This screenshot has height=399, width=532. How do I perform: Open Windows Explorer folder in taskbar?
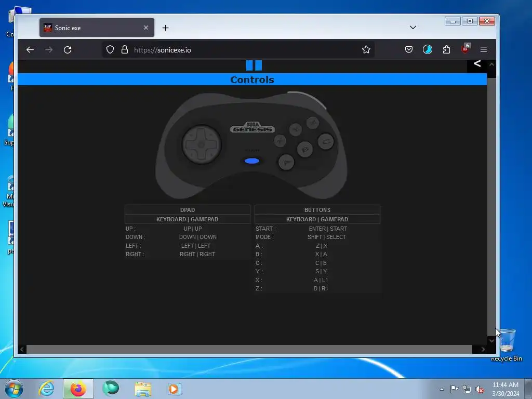coord(143,389)
